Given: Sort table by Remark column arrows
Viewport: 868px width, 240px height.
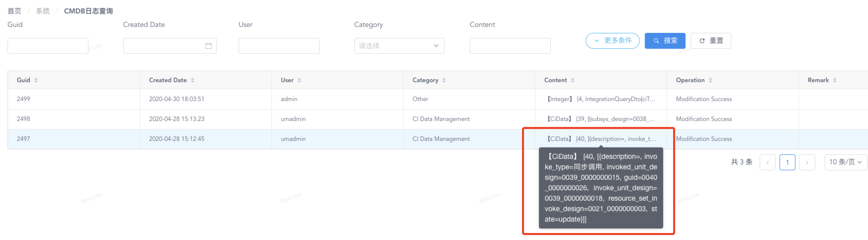Looking at the screenshot, I should pos(835,80).
